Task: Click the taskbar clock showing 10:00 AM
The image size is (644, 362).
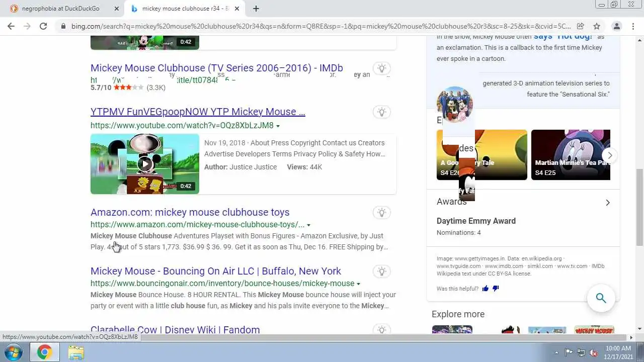Action: [x=619, y=352]
